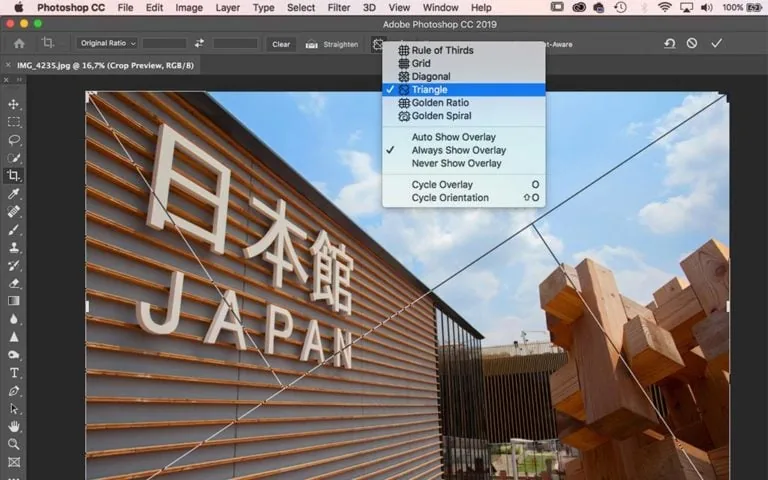Select the Crop tool in the toolbox
Screen dimensions: 768x480
click(x=14, y=175)
